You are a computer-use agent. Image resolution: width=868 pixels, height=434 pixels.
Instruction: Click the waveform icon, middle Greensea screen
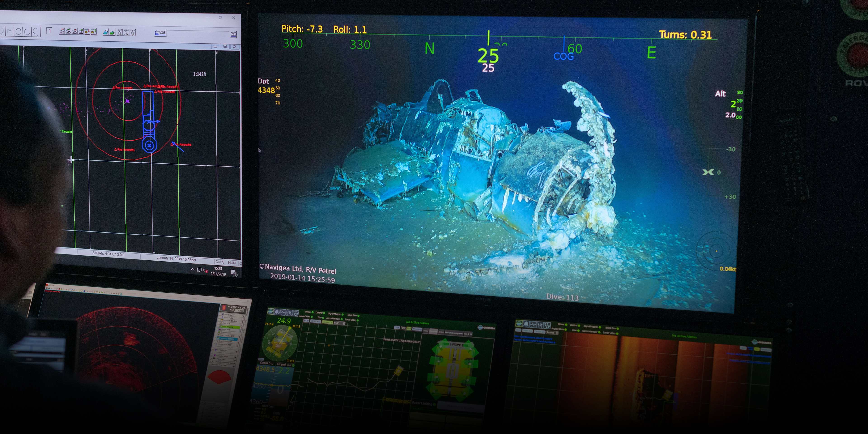coord(283,312)
